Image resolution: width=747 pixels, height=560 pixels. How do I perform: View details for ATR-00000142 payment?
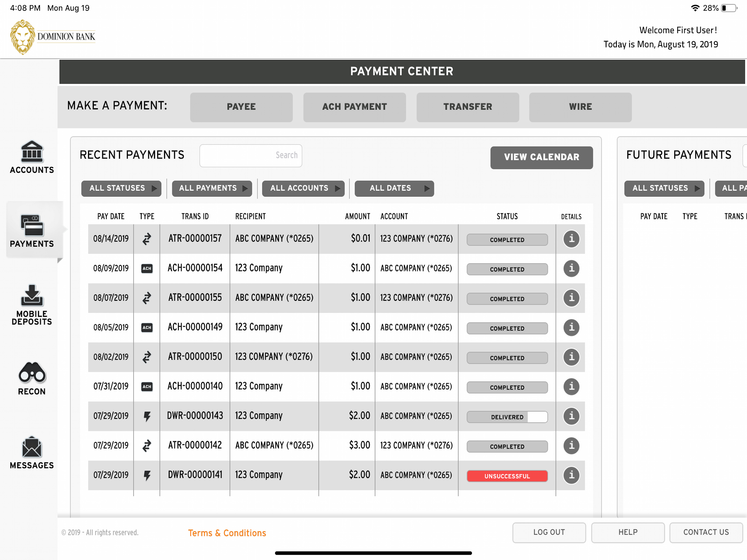pos(571,446)
